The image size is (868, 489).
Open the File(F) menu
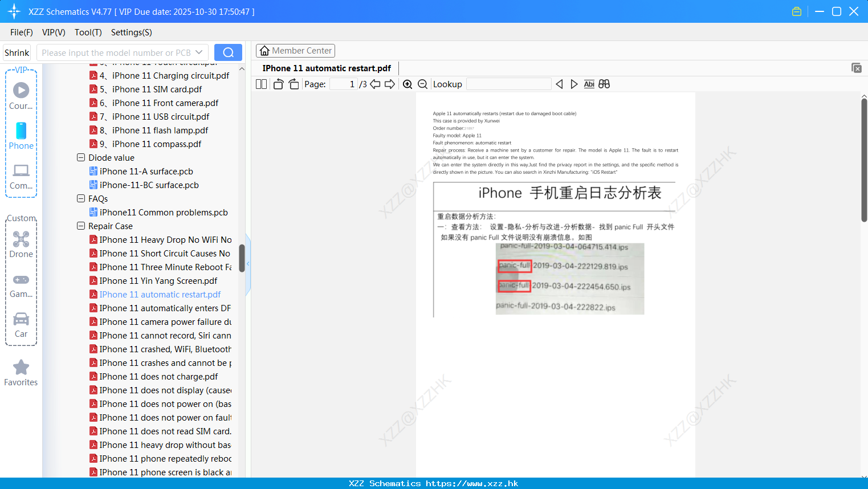[22, 32]
